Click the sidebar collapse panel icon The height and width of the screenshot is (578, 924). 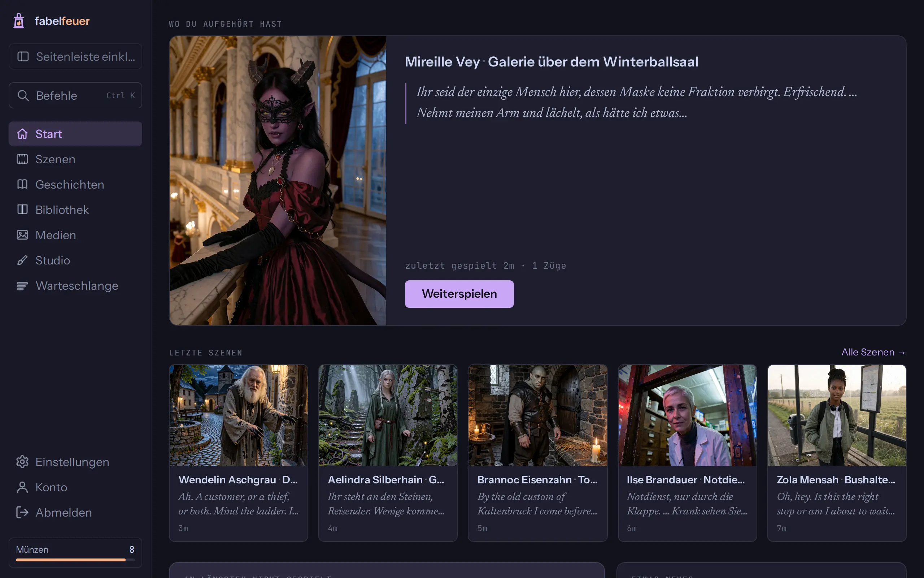coord(23,57)
